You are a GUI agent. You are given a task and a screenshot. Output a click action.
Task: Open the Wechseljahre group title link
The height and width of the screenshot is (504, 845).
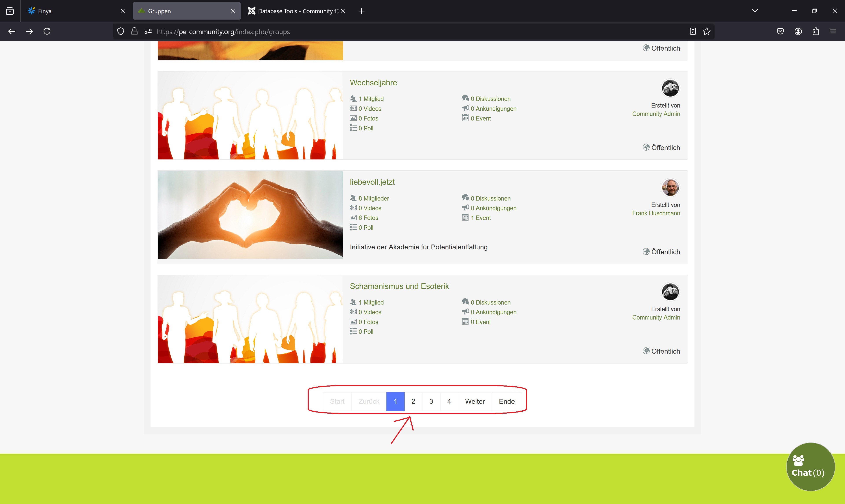tap(373, 82)
